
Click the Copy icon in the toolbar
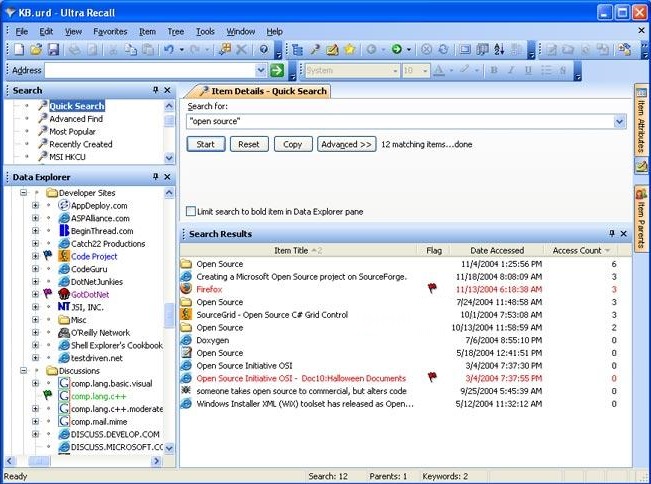pos(131,49)
